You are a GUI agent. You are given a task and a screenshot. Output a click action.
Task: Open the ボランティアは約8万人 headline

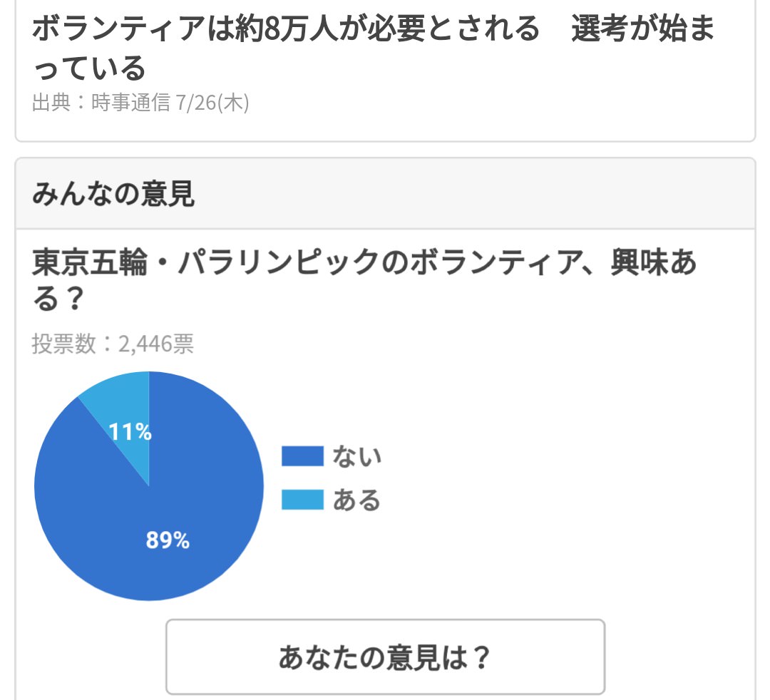pos(373,48)
